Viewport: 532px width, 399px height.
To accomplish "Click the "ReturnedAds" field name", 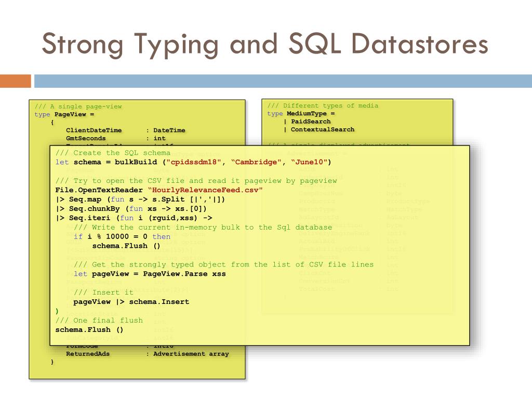I will (88, 354).
